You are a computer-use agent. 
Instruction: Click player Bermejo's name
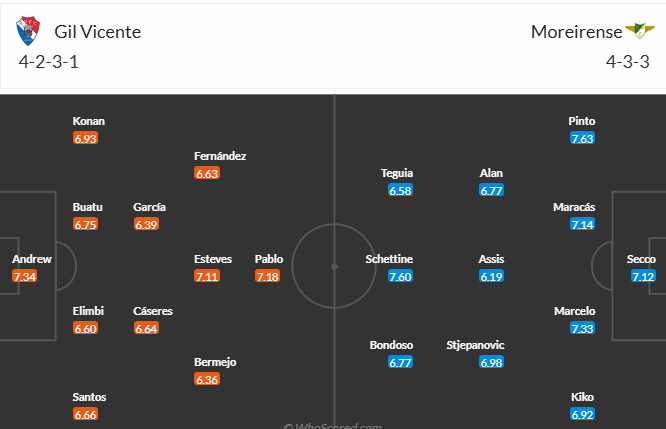[215, 362]
